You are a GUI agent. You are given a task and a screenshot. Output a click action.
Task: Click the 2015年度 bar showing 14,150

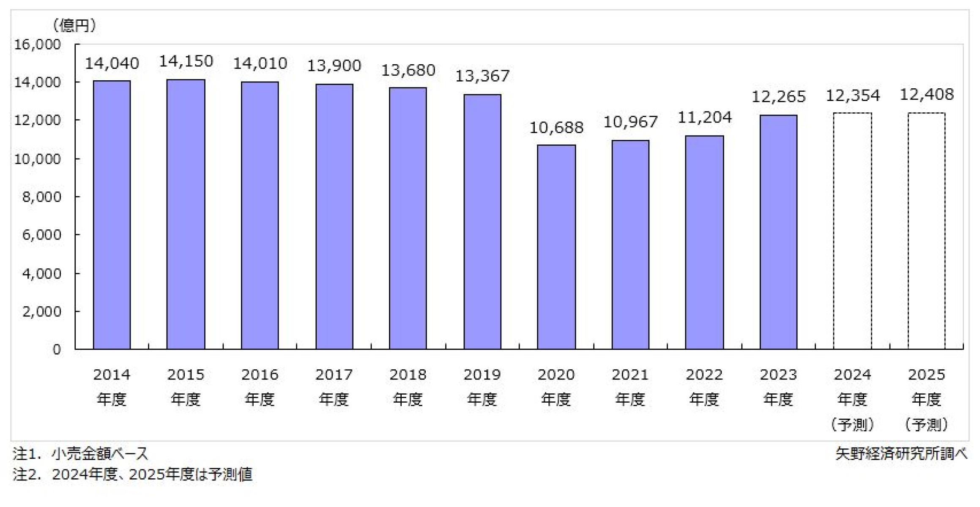pos(186,214)
